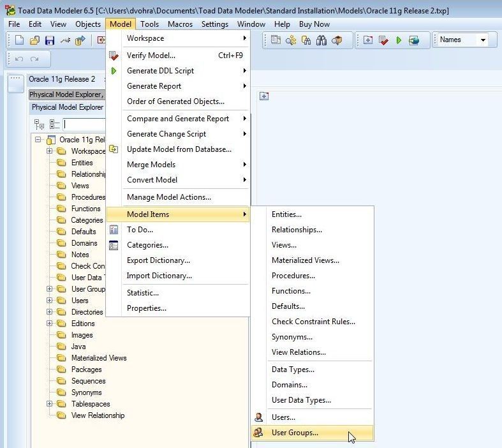Open the Names dropdown in toolbar
This screenshot has width=502, height=448.
coord(483,40)
